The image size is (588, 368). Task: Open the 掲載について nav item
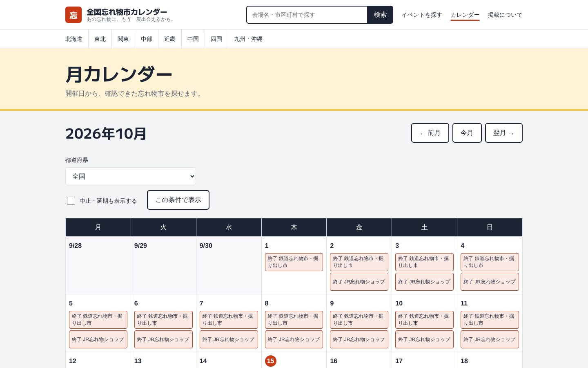click(x=505, y=15)
